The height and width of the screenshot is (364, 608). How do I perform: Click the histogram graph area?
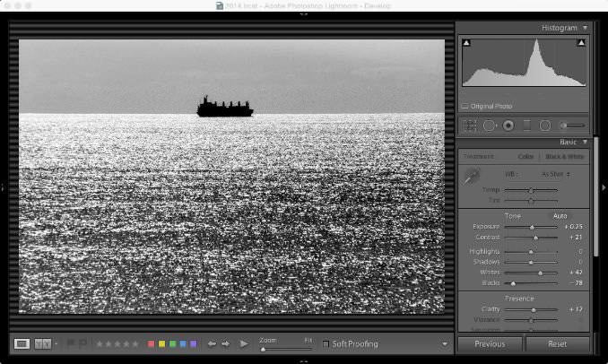524,62
